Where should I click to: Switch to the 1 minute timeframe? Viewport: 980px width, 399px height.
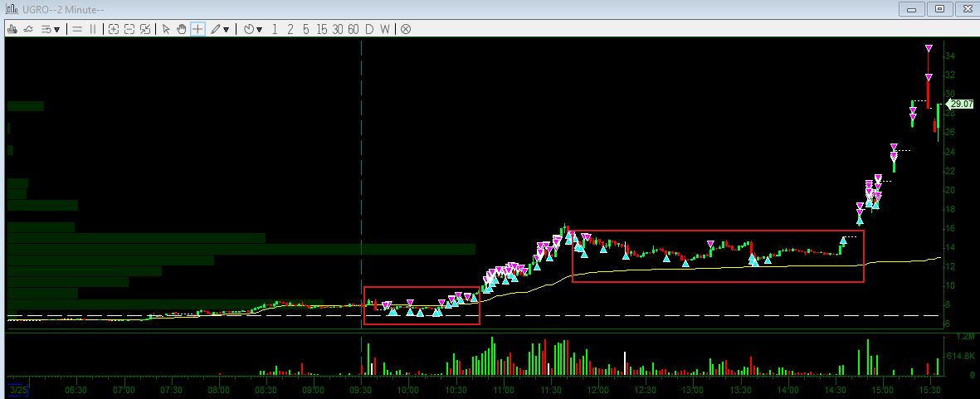275,29
